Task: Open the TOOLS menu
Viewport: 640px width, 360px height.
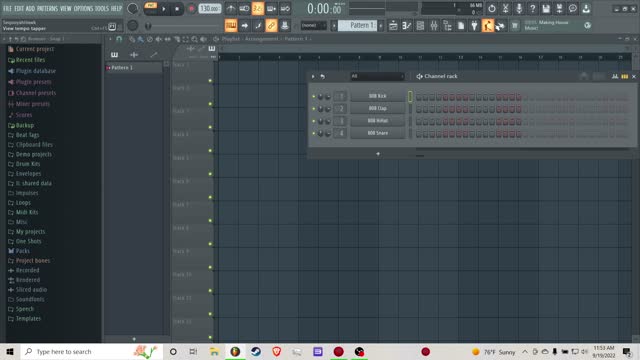Action: coord(102,8)
